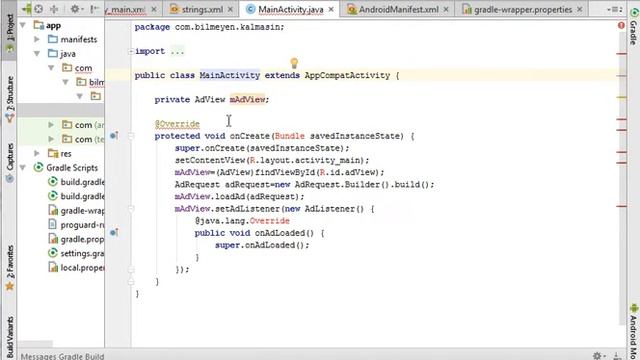The width and height of the screenshot is (640, 360).
Task: Open the tab list dropdown at editor right
Action: pos(614,9)
